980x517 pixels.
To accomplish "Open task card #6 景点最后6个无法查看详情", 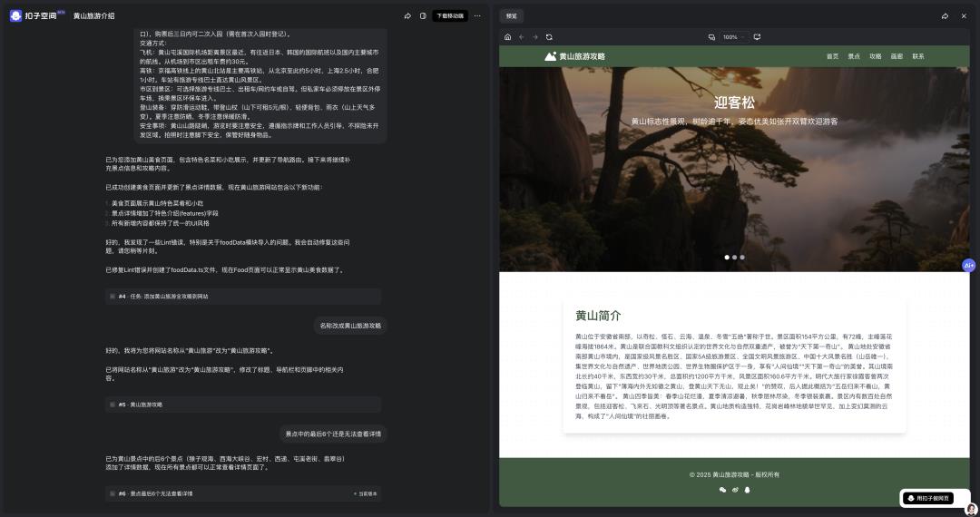I will click(x=243, y=493).
